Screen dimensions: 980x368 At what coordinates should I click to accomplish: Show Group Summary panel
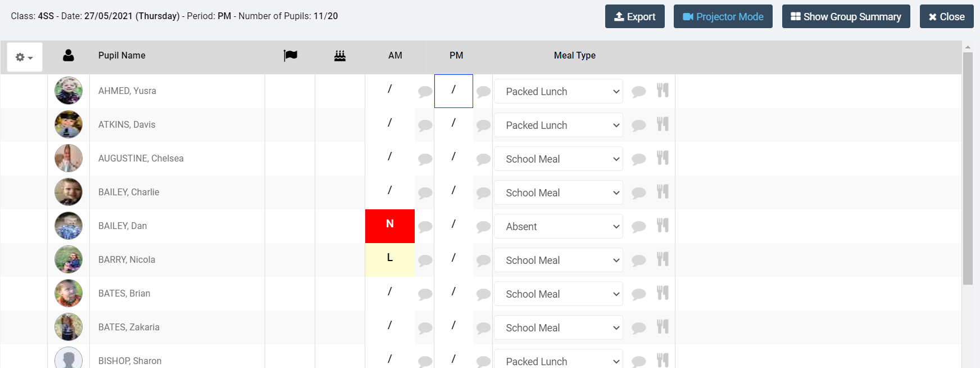[x=846, y=17]
